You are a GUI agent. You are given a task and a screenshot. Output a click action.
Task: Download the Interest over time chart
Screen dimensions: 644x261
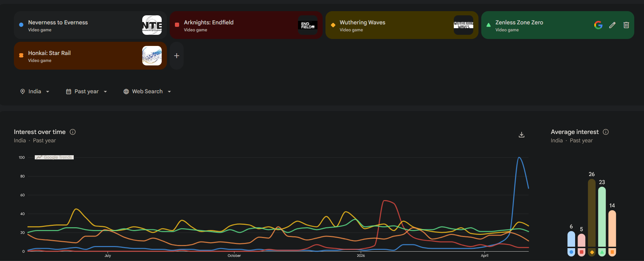[x=522, y=135]
